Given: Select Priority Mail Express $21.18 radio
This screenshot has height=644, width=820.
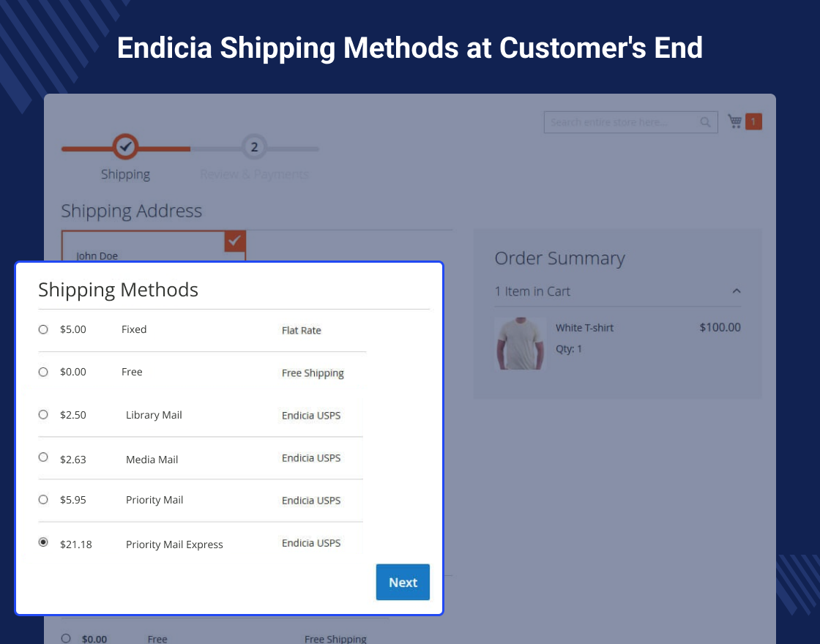Looking at the screenshot, I should [x=43, y=542].
